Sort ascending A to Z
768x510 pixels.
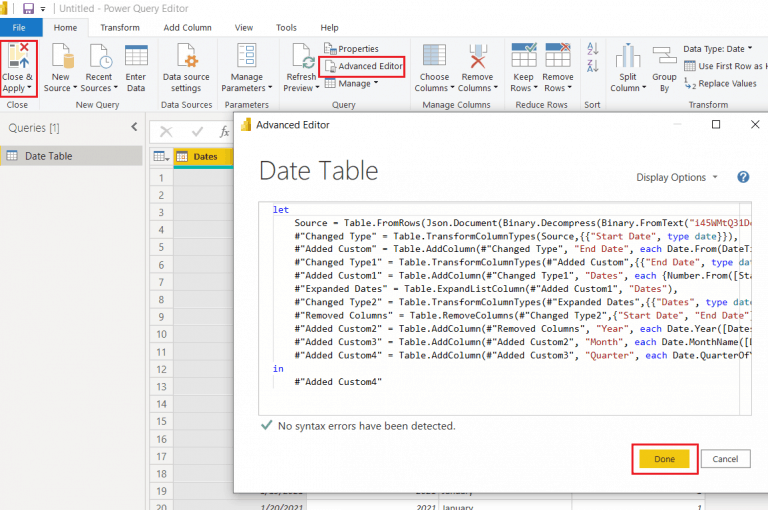click(x=593, y=49)
